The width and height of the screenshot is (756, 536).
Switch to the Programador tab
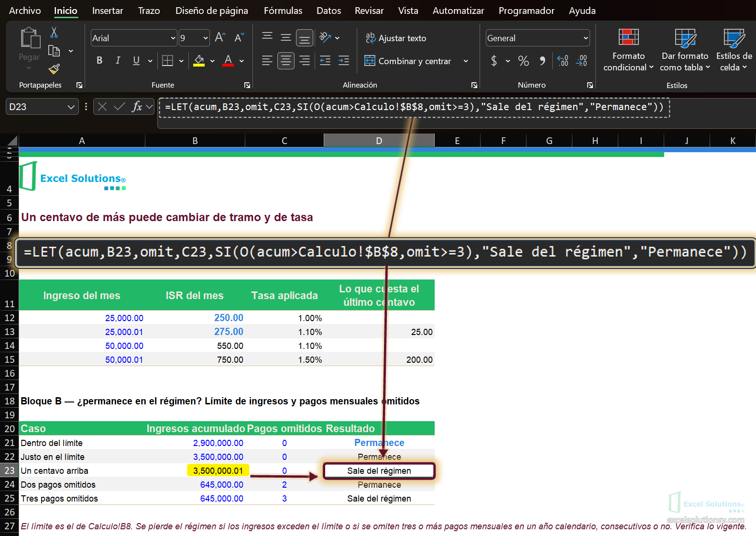[526, 11]
